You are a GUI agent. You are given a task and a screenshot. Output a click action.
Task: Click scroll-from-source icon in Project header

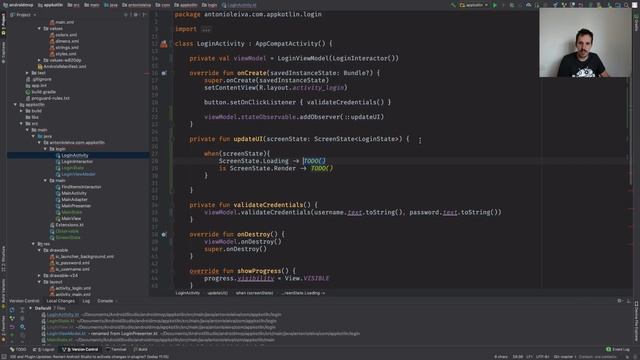tap(126, 15)
